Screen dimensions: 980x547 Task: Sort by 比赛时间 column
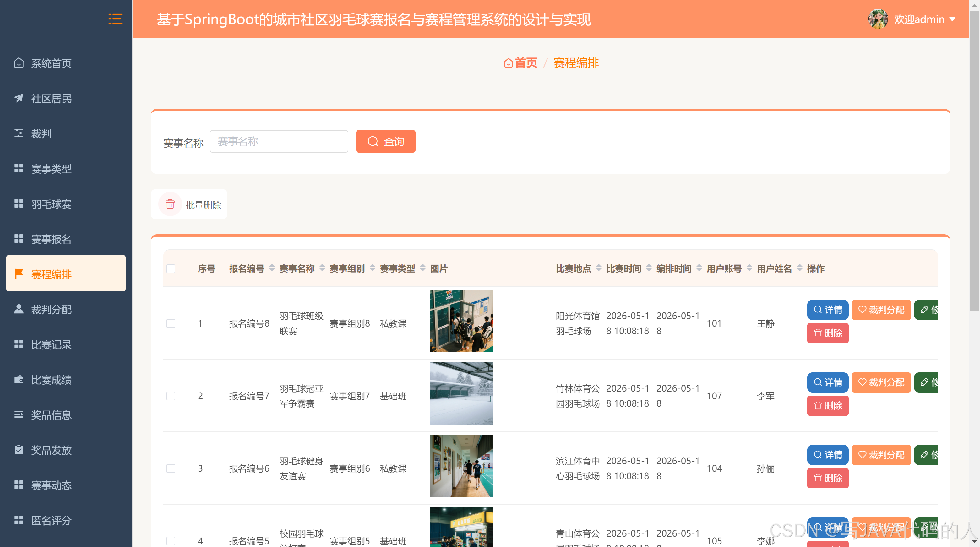(649, 268)
